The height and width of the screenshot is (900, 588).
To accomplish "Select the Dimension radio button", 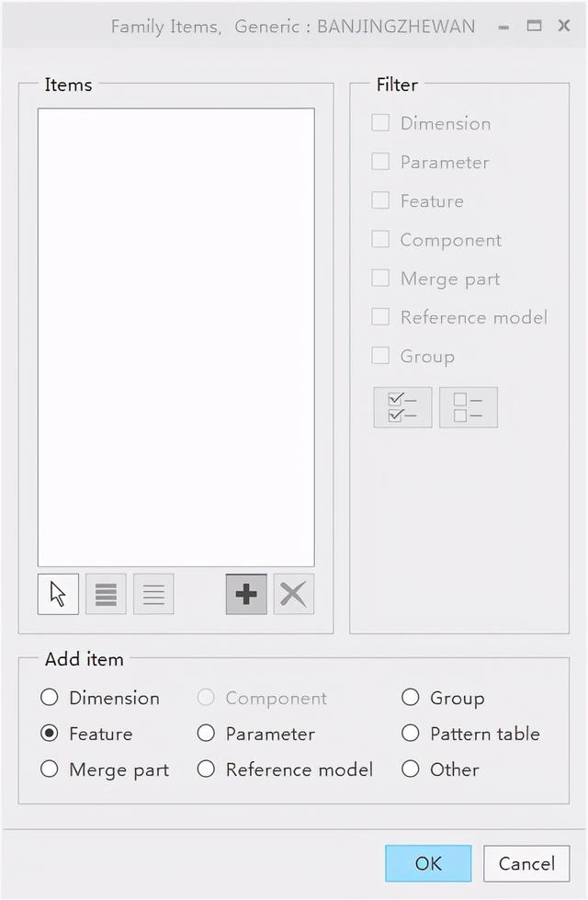I will pos(50,698).
